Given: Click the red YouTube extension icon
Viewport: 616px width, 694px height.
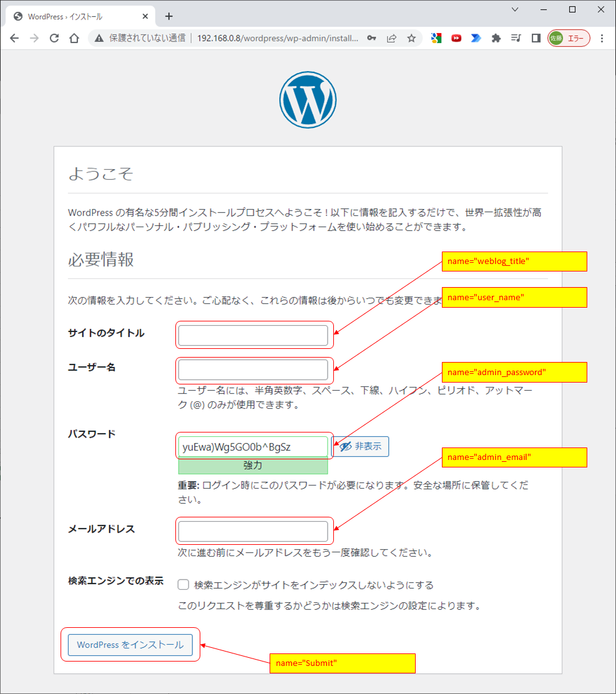Looking at the screenshot, I should tap(456, 39).
